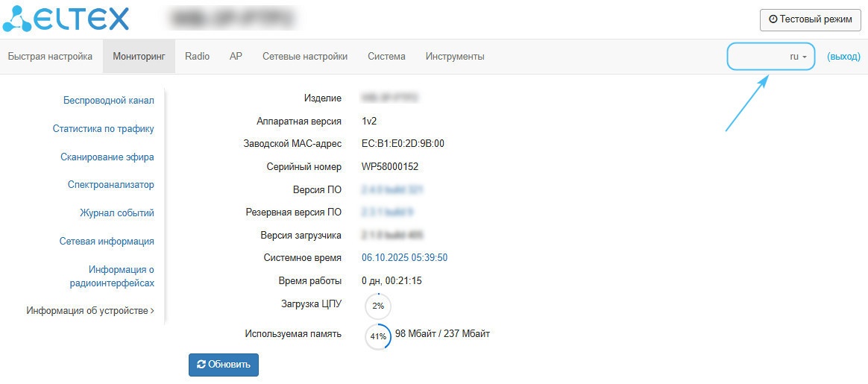
Task: Click the system time 06.10.2025 link
Action: click(405, 257)
